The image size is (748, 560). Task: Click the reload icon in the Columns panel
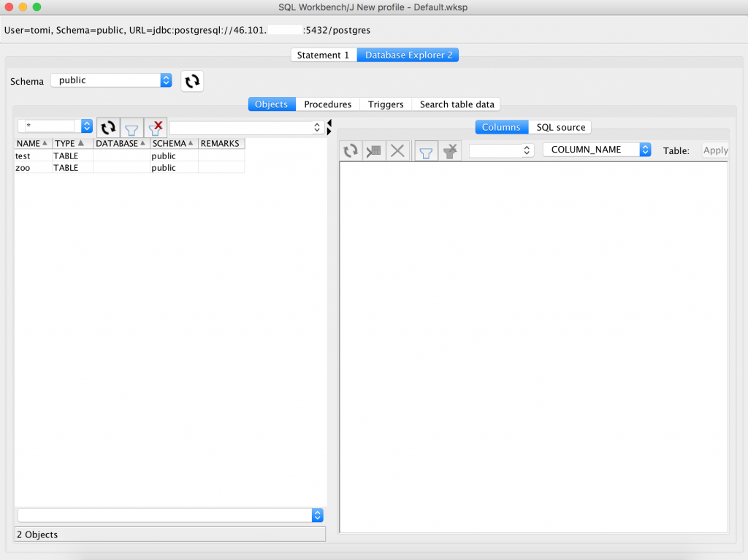tap(349, 150)
